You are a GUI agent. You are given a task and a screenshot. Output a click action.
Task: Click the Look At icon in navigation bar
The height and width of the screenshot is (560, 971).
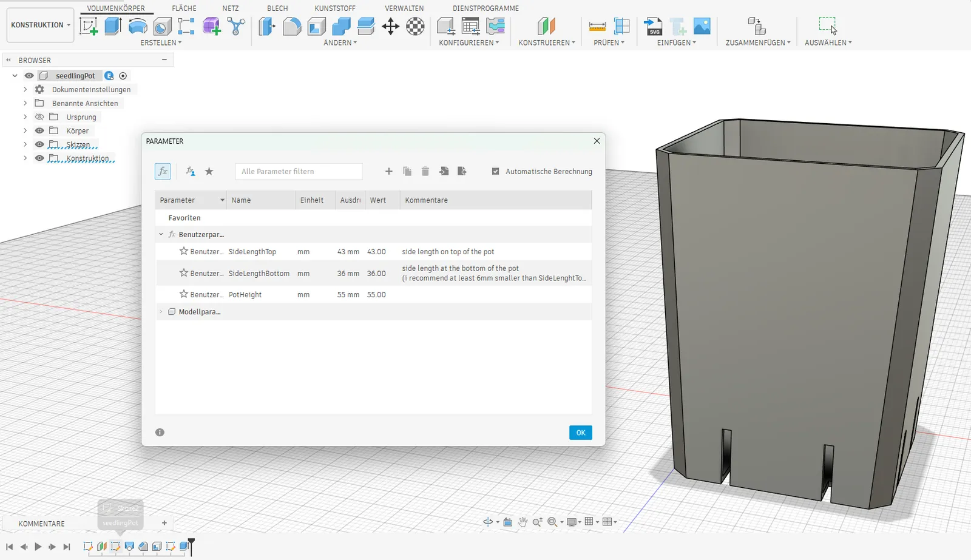click(508, 522)
